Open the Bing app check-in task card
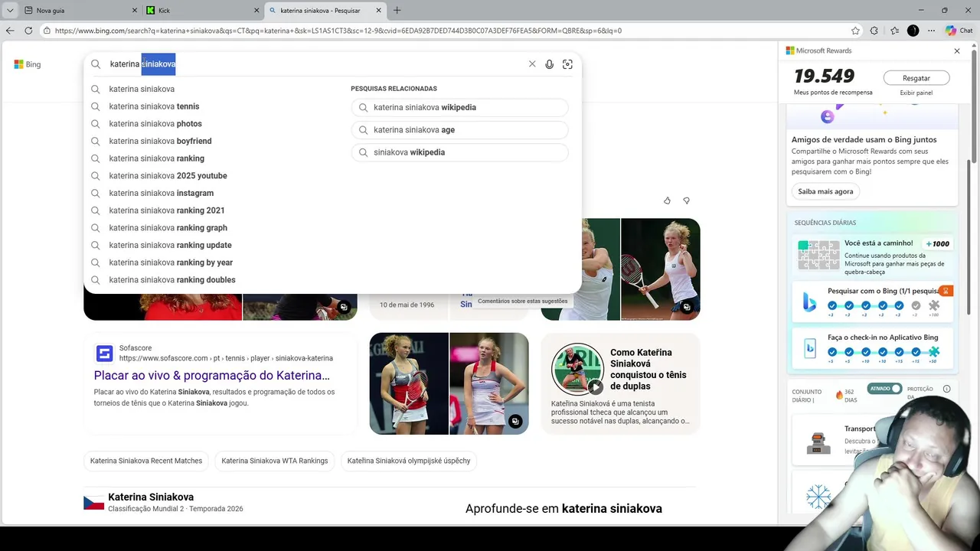Viewport: 980px width, 551px height. pos(874,348)
